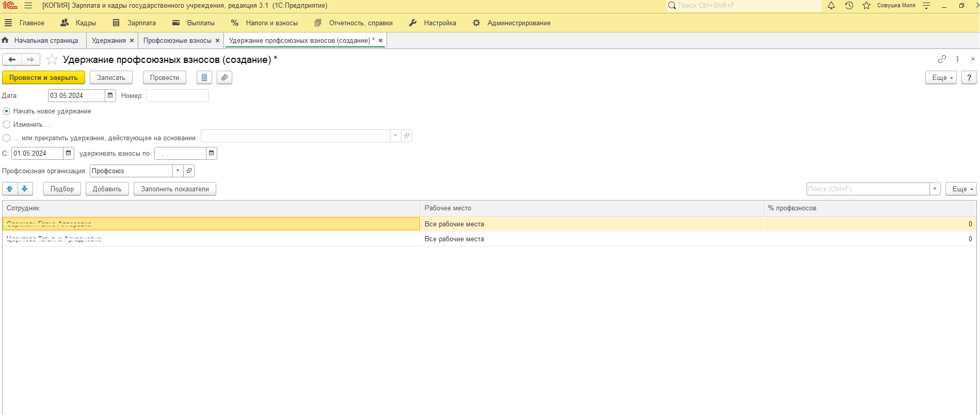Open the Налоги и взносы menu
Image resolution: width=980 pixels, height=415 pixels.
(264, 23)
